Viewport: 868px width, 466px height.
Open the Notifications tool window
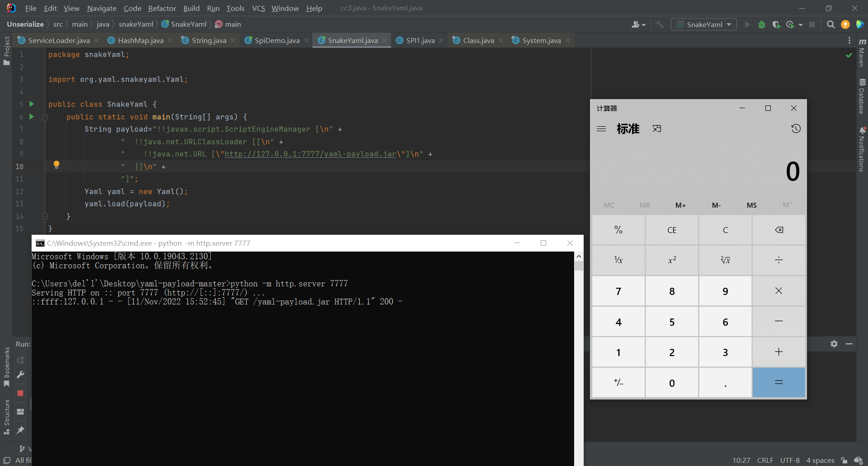862,149
